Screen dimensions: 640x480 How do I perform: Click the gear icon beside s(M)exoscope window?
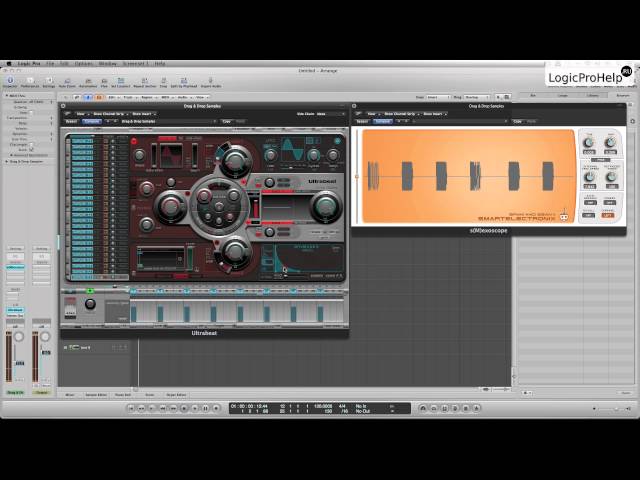pos(633,121)
